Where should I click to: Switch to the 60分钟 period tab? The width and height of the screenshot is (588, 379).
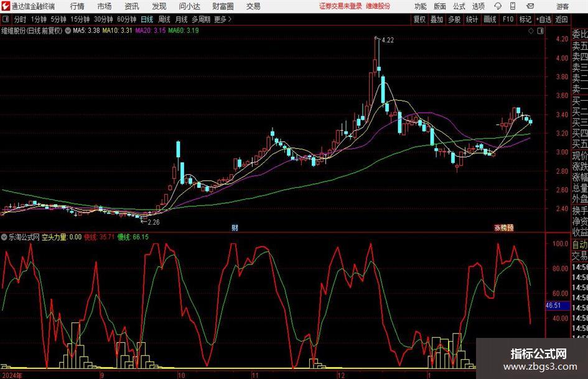tap(126, 19)
